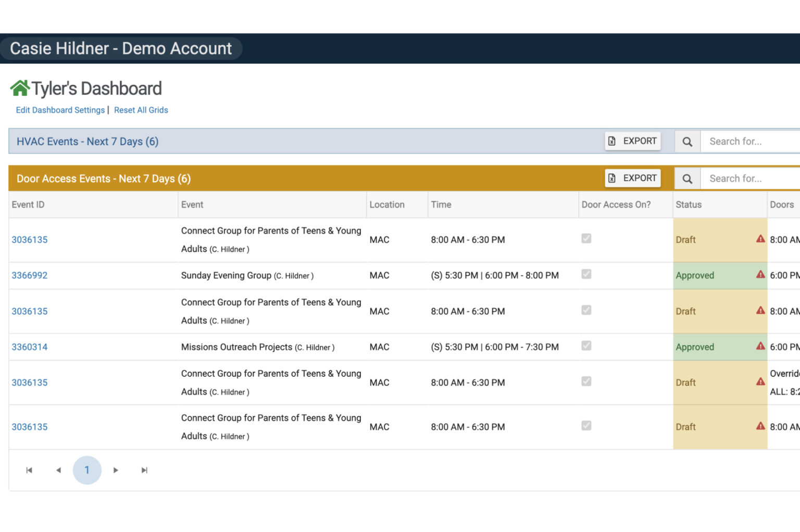Click the magnifier icon in HVAC Events row
The image size is (800, 532).
(687, 141)
